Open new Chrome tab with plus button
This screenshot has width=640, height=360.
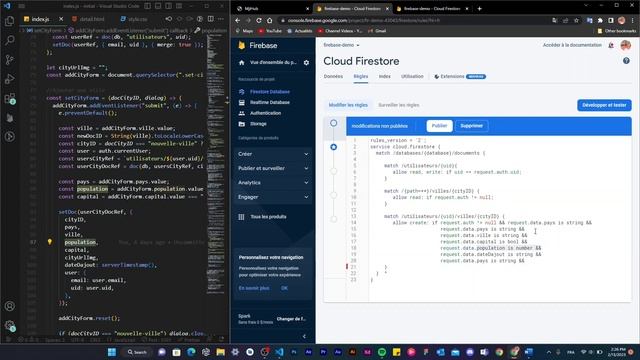tap(480, 9)
